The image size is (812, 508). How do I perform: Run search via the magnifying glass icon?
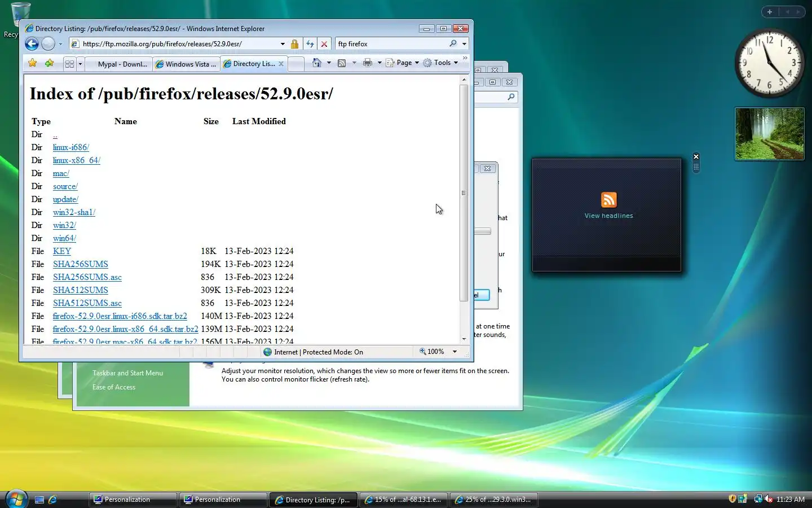coord(453,43)
